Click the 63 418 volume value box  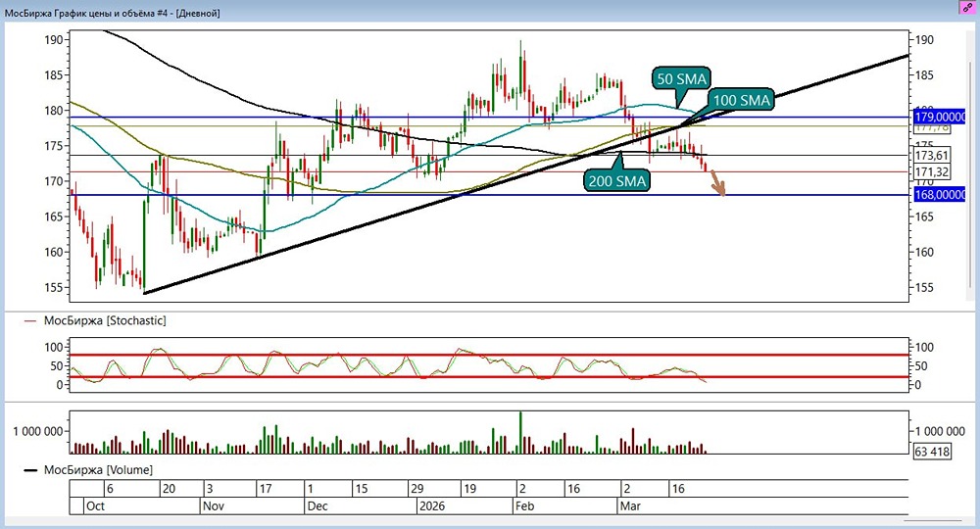pyautogui.click(x=934, y=452)
